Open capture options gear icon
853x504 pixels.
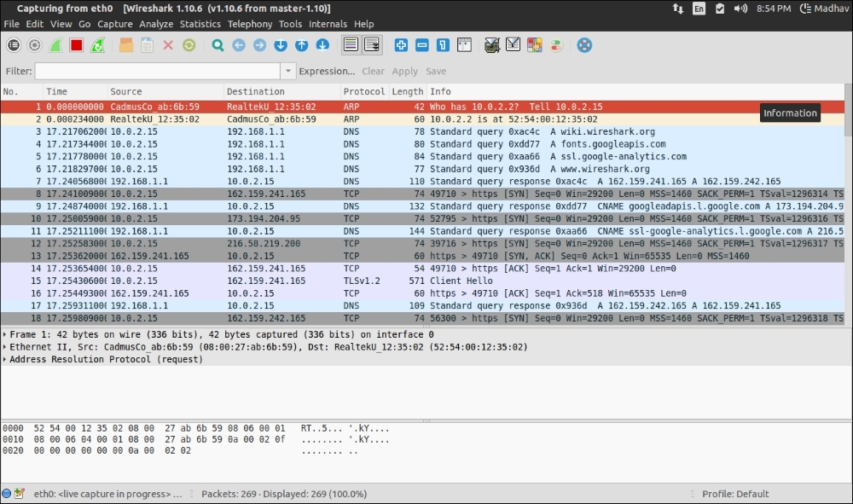pos(34,45)
